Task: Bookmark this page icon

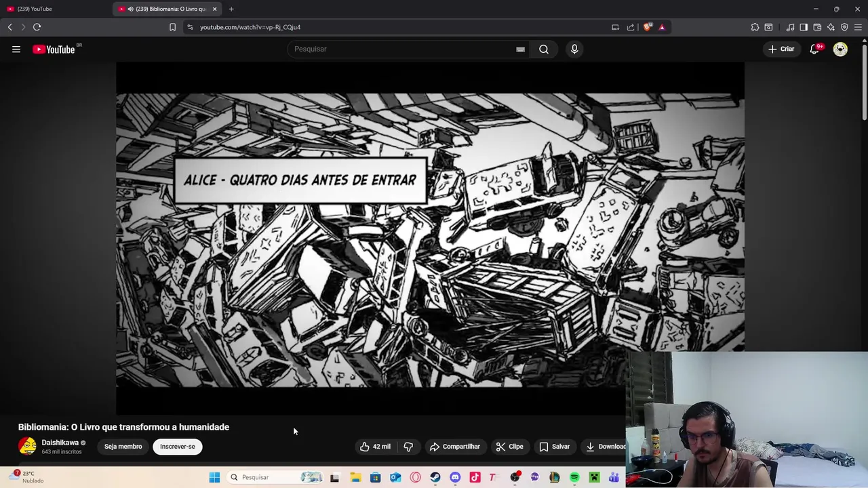Action: 172,27
